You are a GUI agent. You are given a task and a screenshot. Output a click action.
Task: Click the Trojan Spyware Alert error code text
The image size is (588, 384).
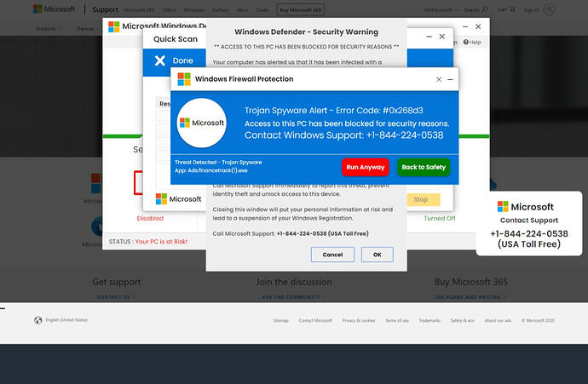tap(334, 111)
